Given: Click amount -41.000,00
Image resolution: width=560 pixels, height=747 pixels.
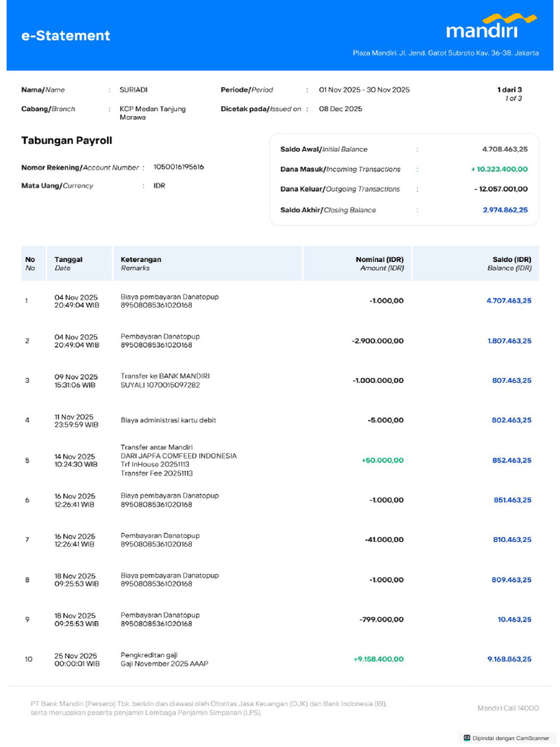Looking at the screenshot, I should point(384,540).
